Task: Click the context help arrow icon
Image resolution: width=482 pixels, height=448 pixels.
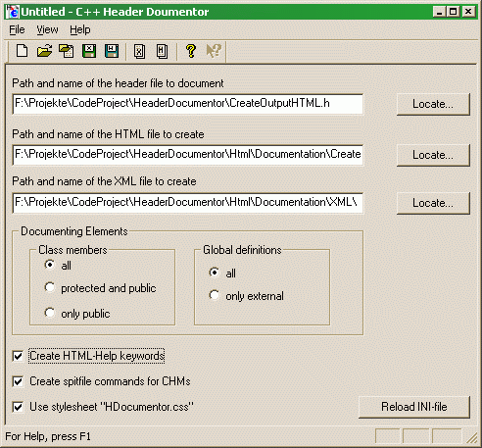Action: pyautogui.click(x=214, y=51)
